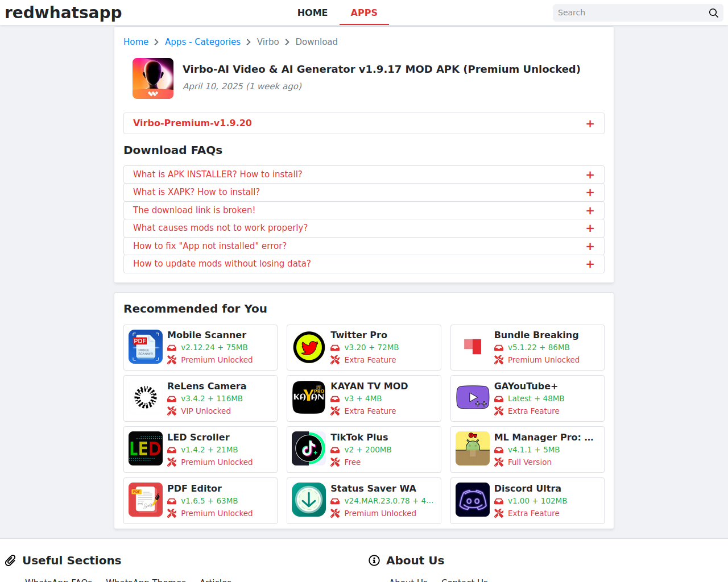Click the Virbo-AI Video & AI Generator title
Image resolution: width=728 pixels, height=582 pixels.
[x=381, y=69]
